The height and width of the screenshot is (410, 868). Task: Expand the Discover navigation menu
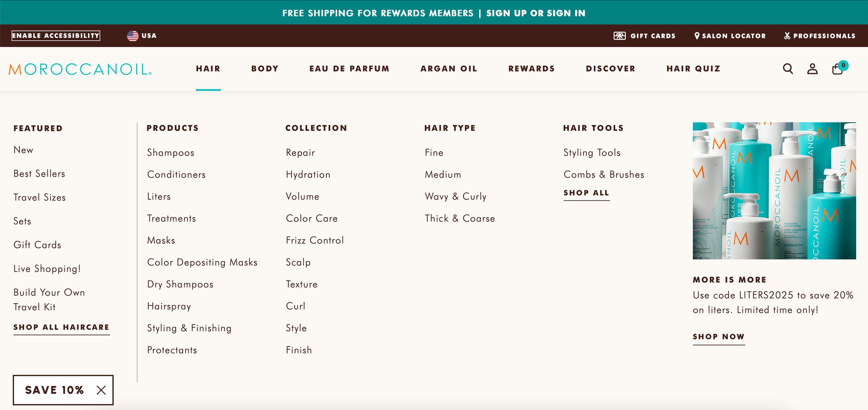pos(610,69)
